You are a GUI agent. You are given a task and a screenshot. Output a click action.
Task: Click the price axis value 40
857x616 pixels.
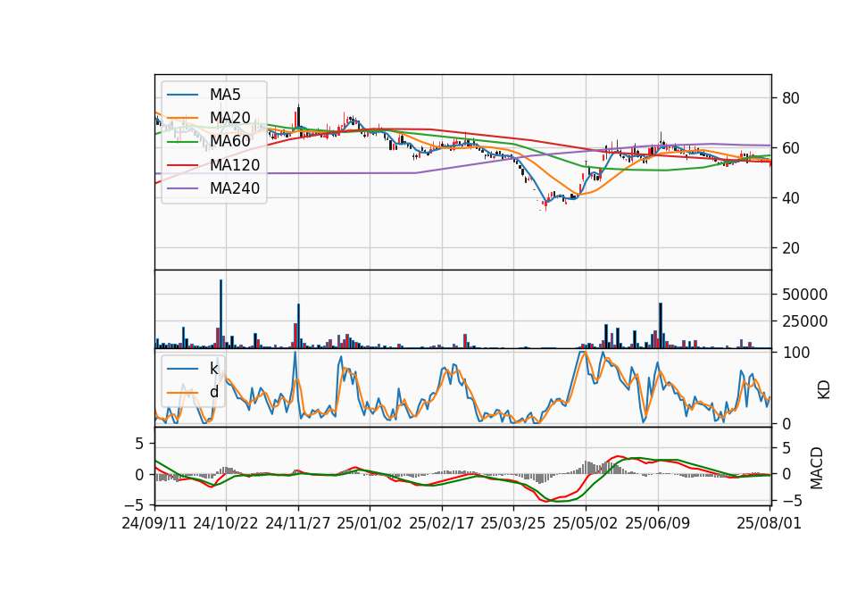click(x=791, y=198)
